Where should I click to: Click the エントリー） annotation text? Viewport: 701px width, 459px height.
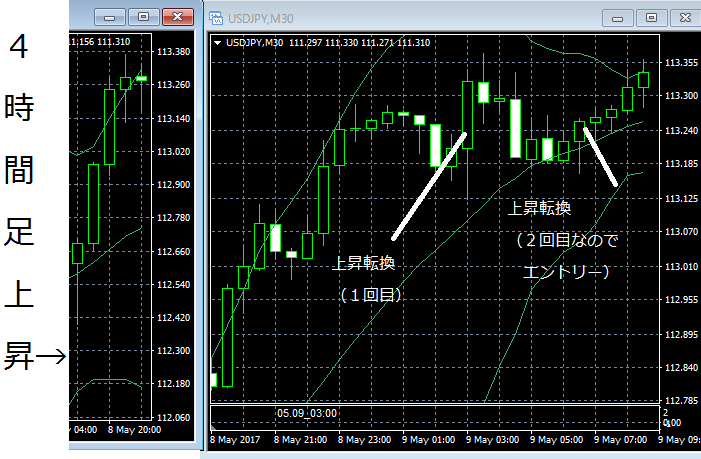(566, 271)
